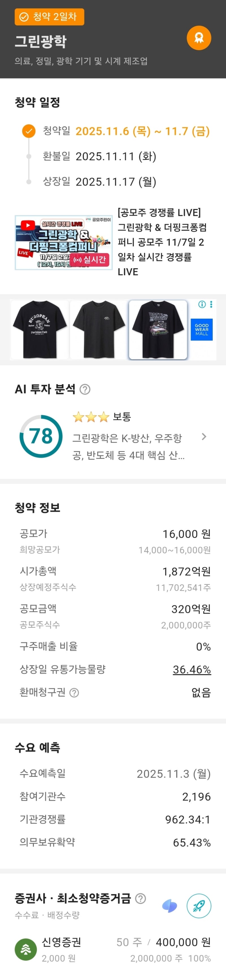Expand the AI analysis with the chevron arrow
The height and width of the screenshot is (980, 226).
[204, 436]
